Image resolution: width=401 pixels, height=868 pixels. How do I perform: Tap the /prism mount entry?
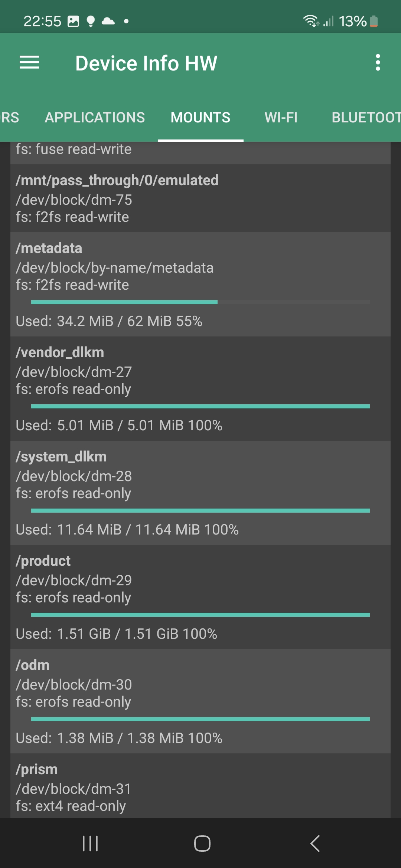pos(200,786)
